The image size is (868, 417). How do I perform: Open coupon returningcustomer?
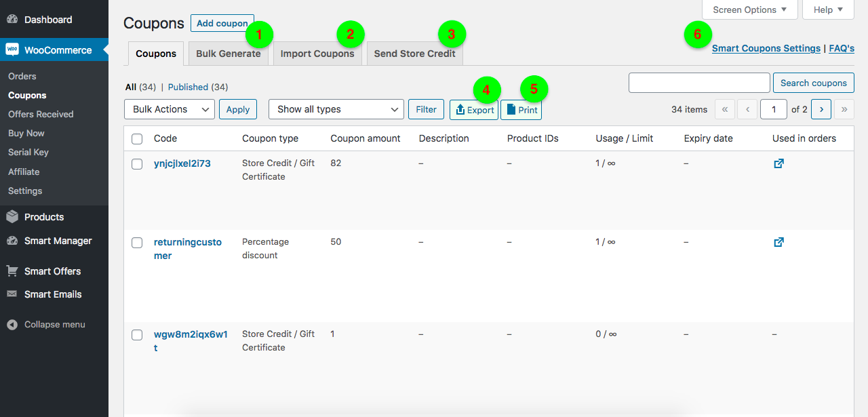coord(188,249)
